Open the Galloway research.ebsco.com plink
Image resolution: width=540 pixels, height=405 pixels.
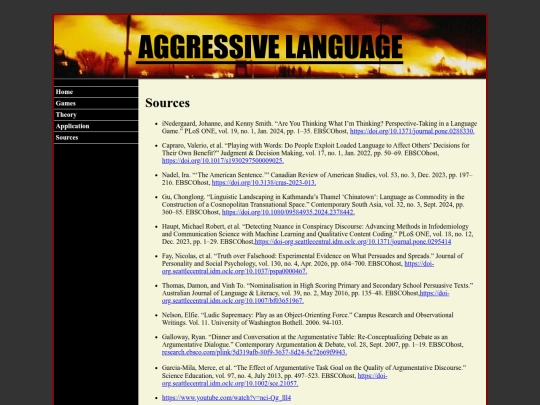254,352
